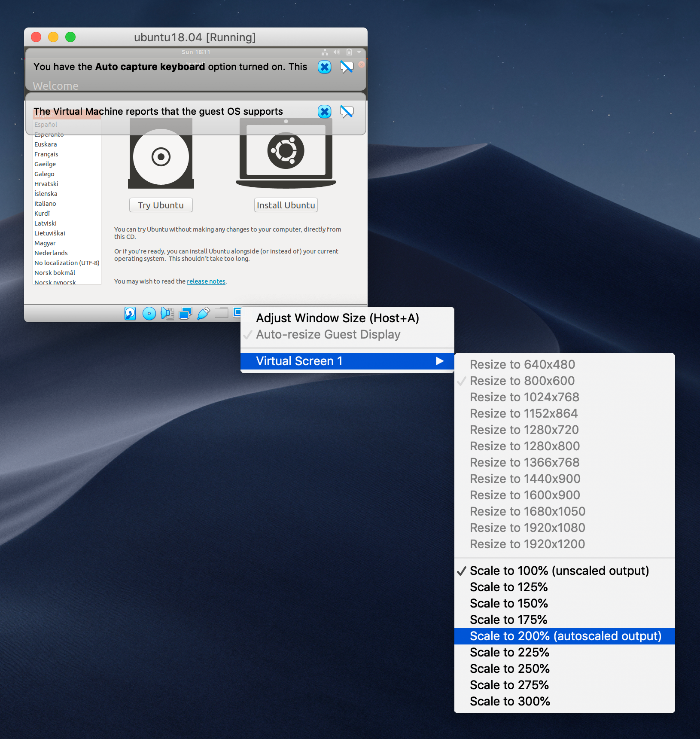This screenshot has width=700, height=739.
Task: Click the Ubuntu battery indicator icon
Action: [349, 52]
